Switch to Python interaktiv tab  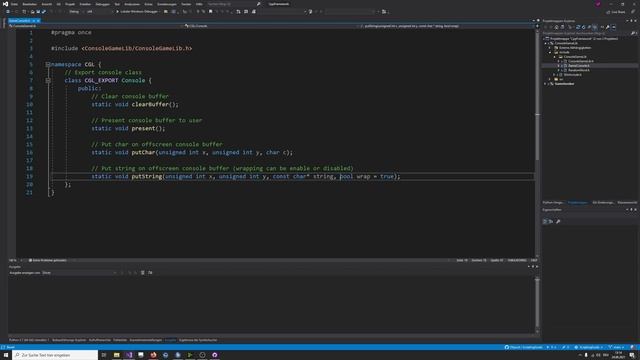29,340
